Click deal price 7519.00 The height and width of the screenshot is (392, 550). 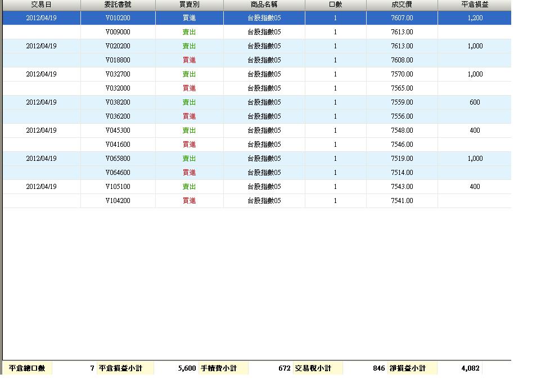[402, 158]
